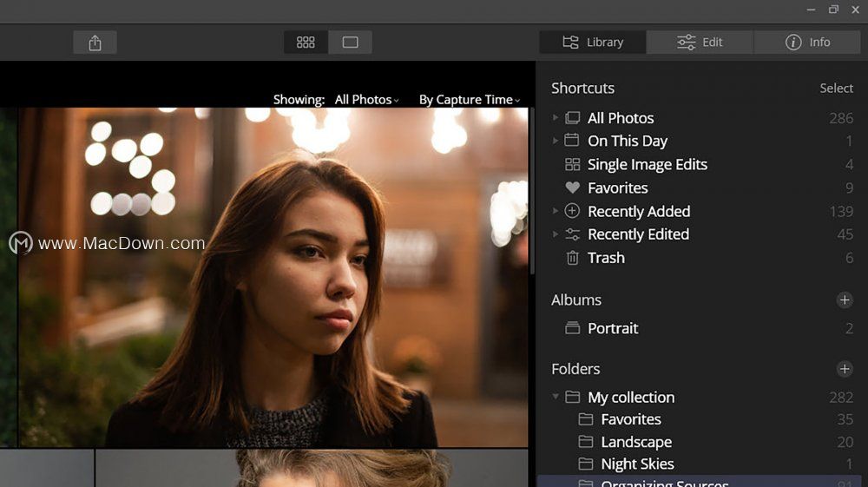Screen dimensions: 868x487
Task: Select Recently Added label
Action: tap(639, 211)
